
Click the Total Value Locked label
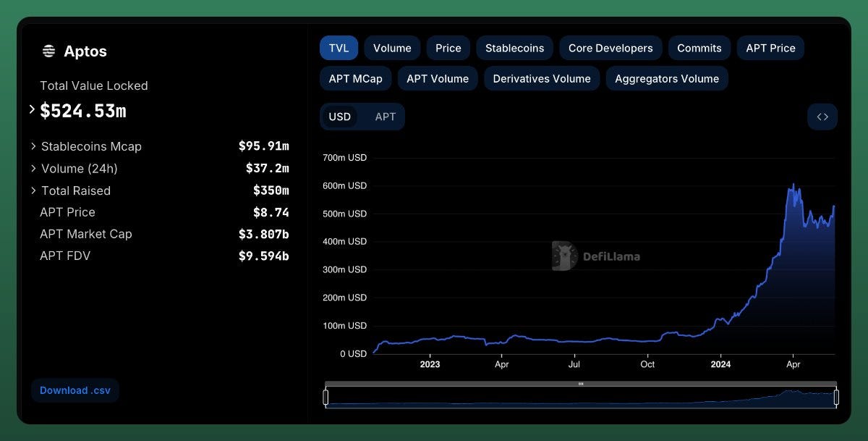click(94, 85)
